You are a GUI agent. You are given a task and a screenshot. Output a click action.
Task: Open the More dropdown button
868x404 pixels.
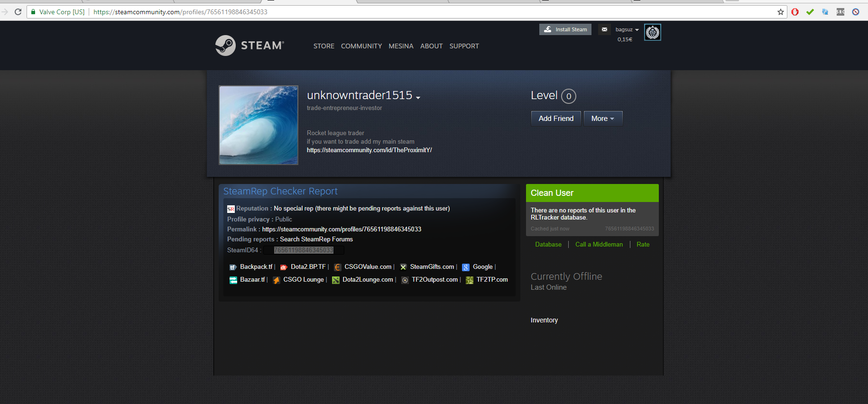(x=603, y=119)
